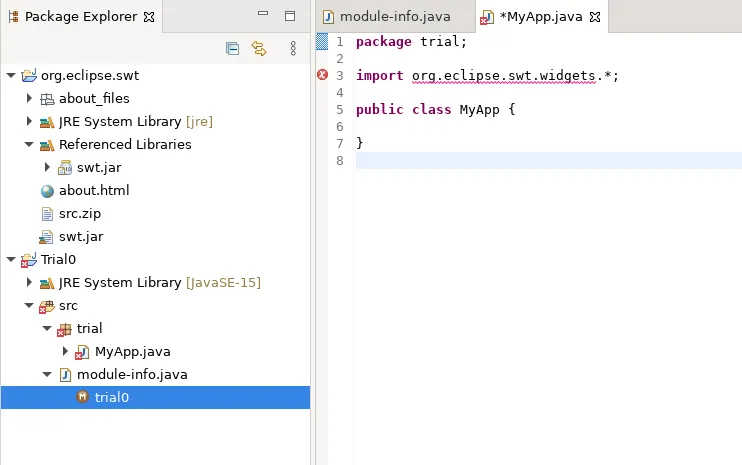Select module-info.java in the tree
The height and width of the screenshot is (465, 742).
[x=132, y=374]
